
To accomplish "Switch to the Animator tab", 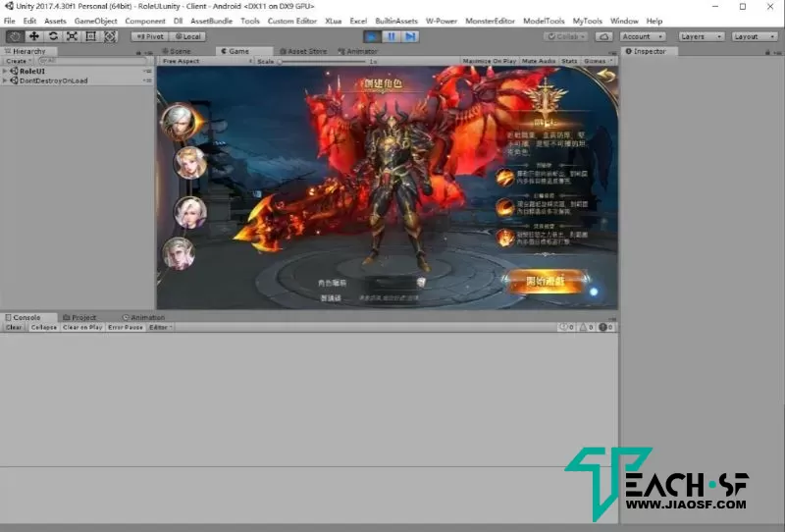I will point(358,51).
